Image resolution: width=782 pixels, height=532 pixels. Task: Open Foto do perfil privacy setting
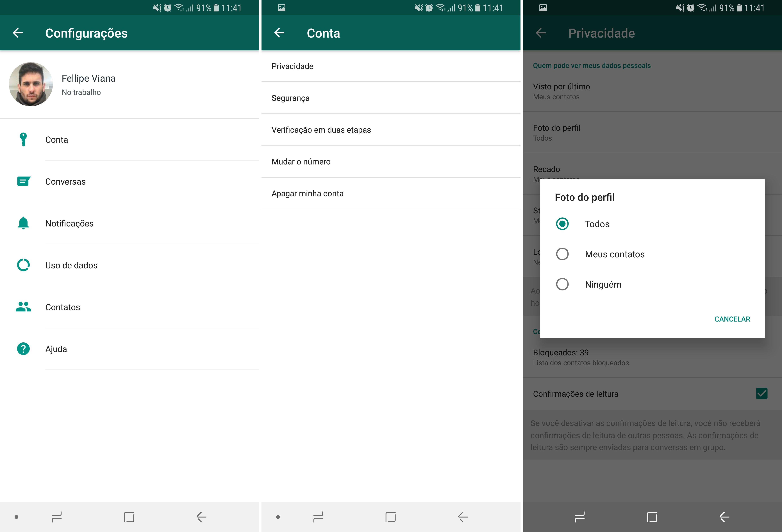point(653,132)
